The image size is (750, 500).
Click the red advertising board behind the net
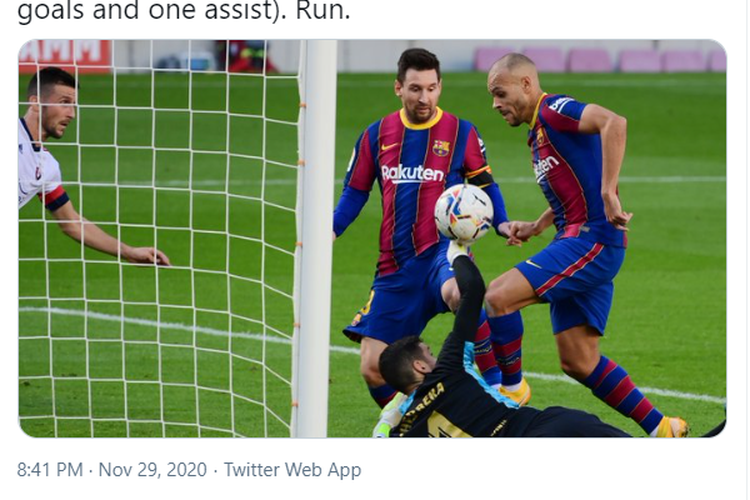coord(65,56)
